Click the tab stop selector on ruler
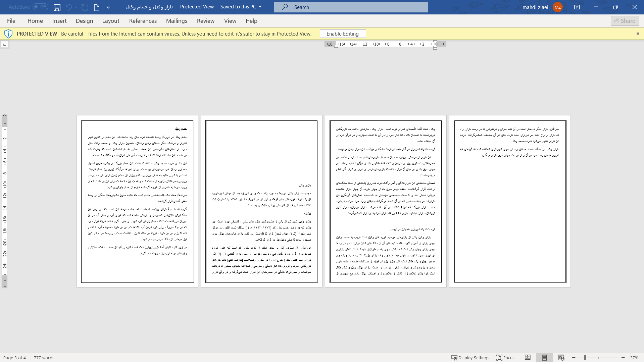 (x=5, y=45)
